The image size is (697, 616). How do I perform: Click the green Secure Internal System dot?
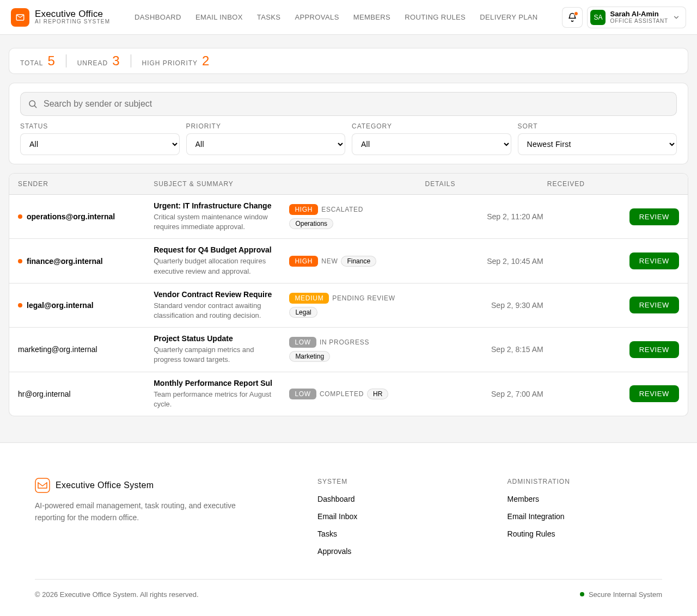pyautogui.click(x=582, y=594)
